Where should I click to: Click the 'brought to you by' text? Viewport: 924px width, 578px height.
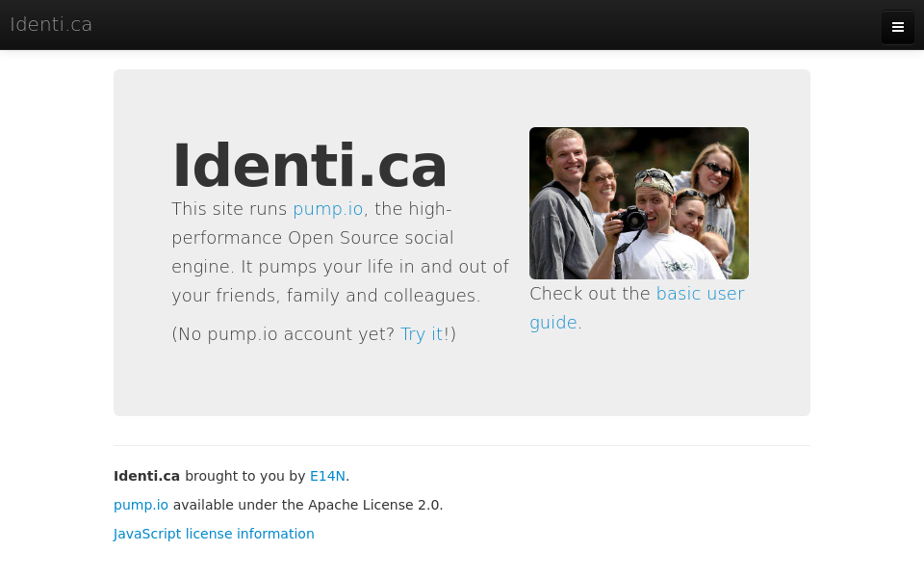click(245, 476)
